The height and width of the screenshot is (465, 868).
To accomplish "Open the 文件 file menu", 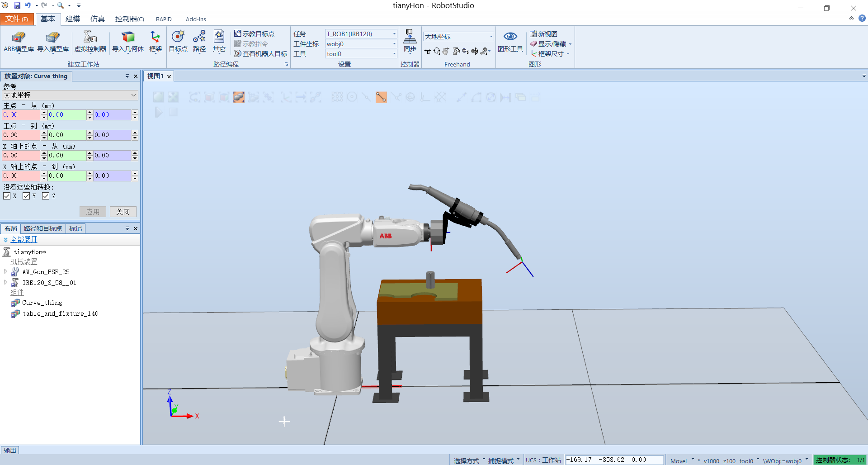I will click(17, 19).
